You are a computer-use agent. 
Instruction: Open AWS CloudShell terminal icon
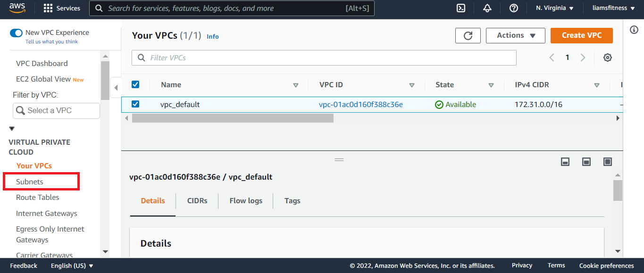(x=461, y=8)
